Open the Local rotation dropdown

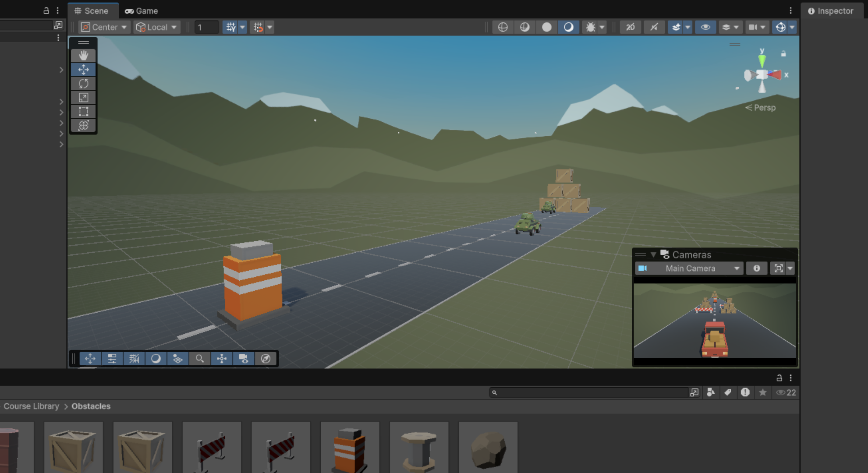click(156, 27)
